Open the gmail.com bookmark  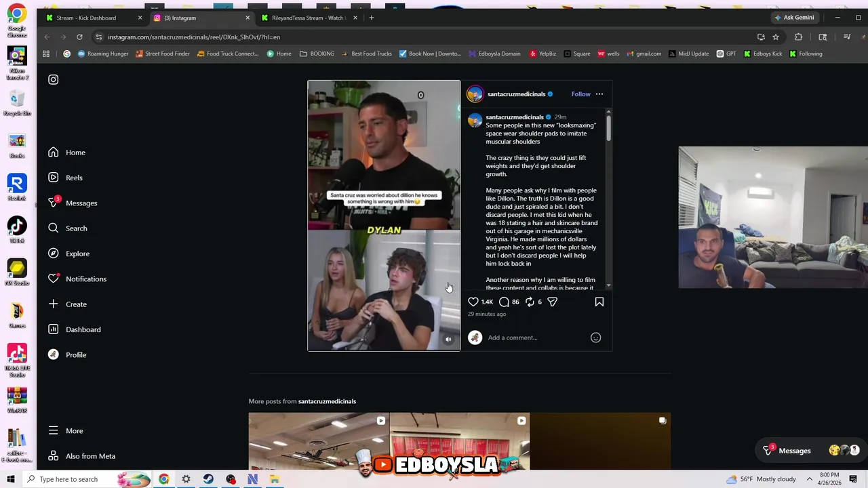(644, 54)
